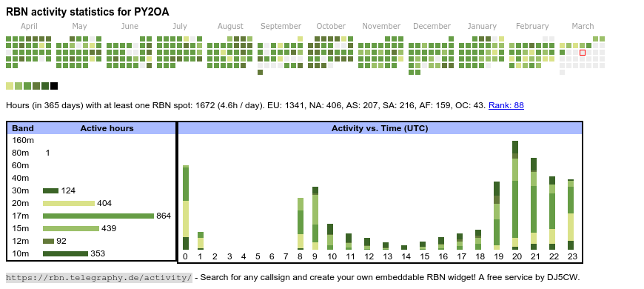Click the 60m band label
The height and width of the screenshot is (289, 644).
point(21,165)
